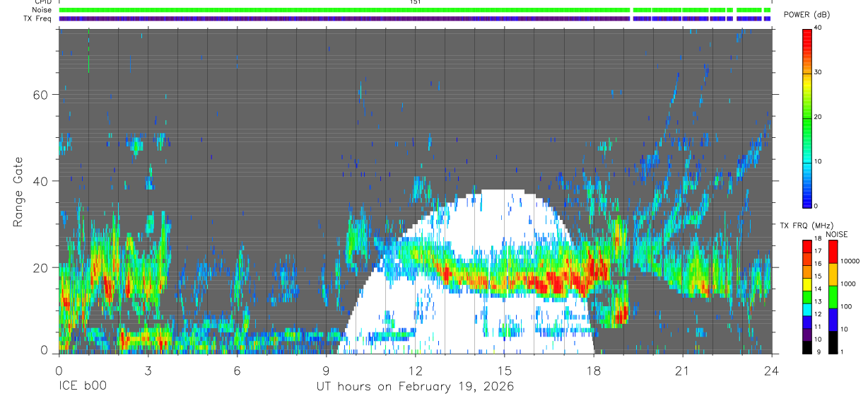868x401 pixels.
Task: Click the POWER (dB) colorbar gradient
Action: 807,117
